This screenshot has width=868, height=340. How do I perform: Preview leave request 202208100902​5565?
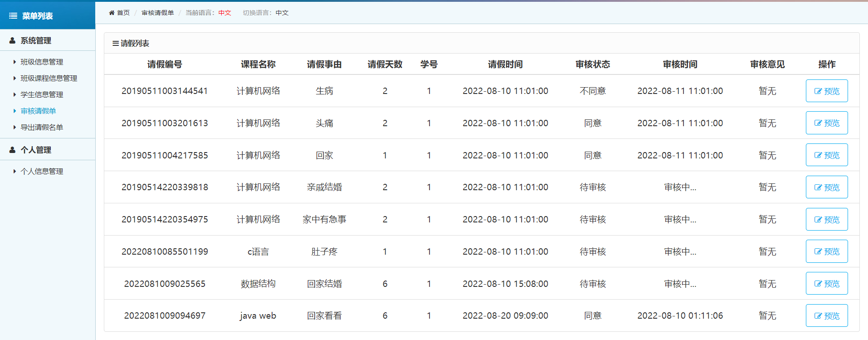tap(827, 284)
